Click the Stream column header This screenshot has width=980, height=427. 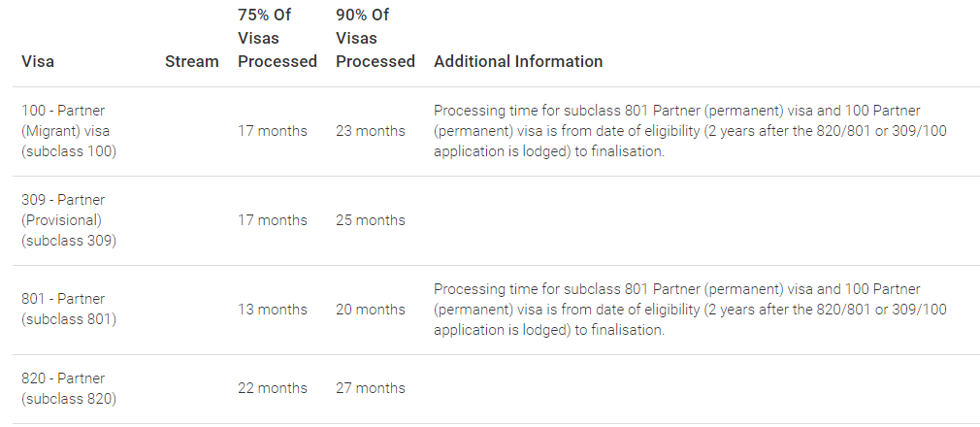192,61
